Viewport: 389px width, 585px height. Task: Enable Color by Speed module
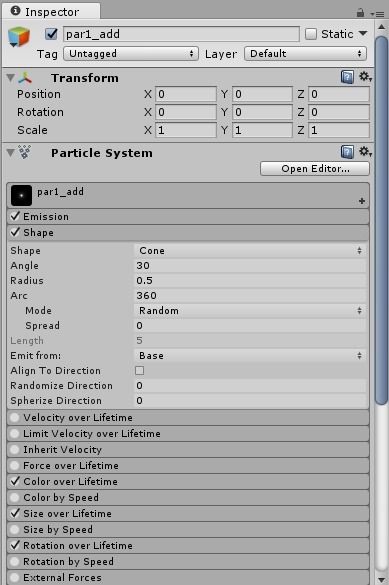(15, 498)
